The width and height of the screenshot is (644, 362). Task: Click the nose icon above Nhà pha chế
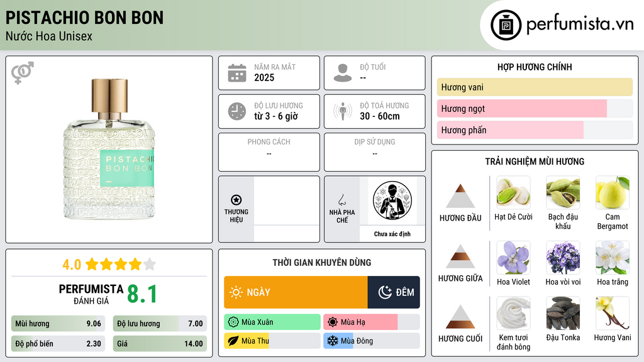click(x=341, y=200)
